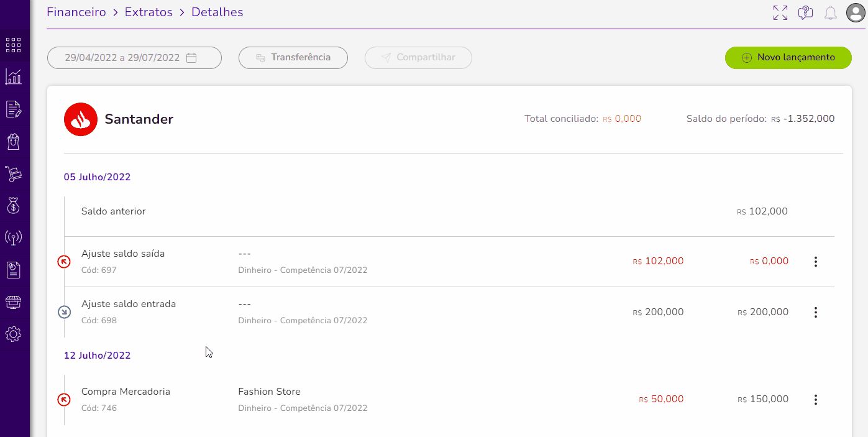Click Detalhes breadcrumb
The height and width of the screenshot is (437, 868).
[x=217, y=12]
